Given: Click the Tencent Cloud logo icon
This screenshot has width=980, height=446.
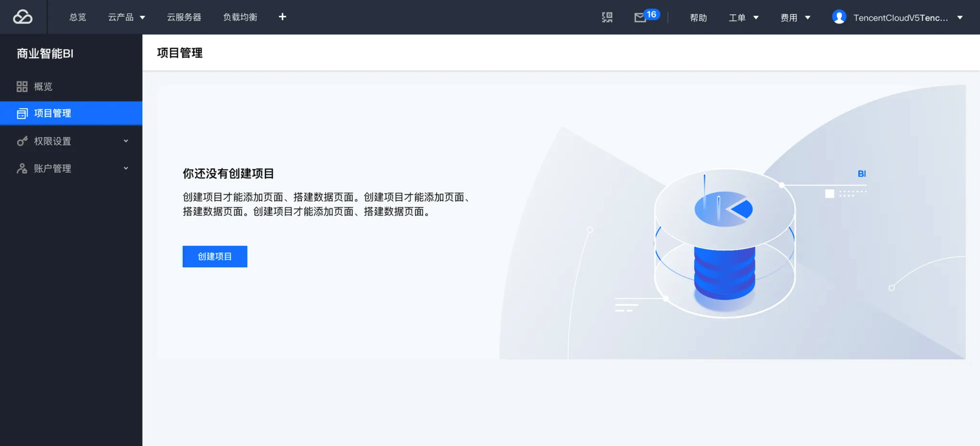Looking at the screenshot, I should click(23, 17).
